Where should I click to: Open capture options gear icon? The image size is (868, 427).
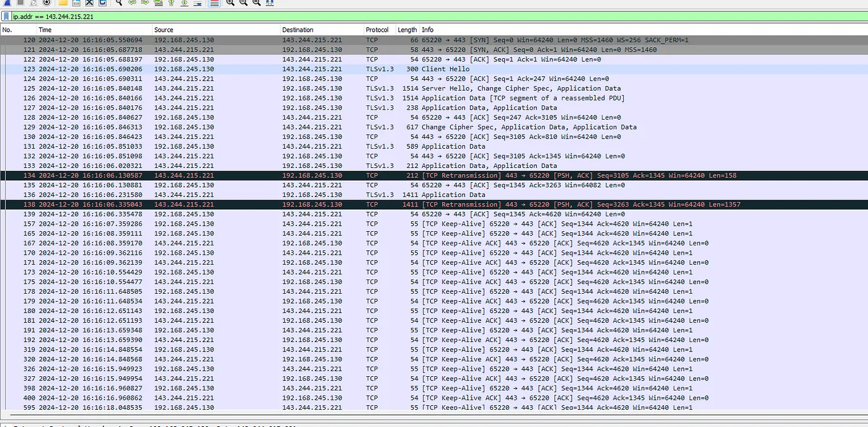[46, 2]
